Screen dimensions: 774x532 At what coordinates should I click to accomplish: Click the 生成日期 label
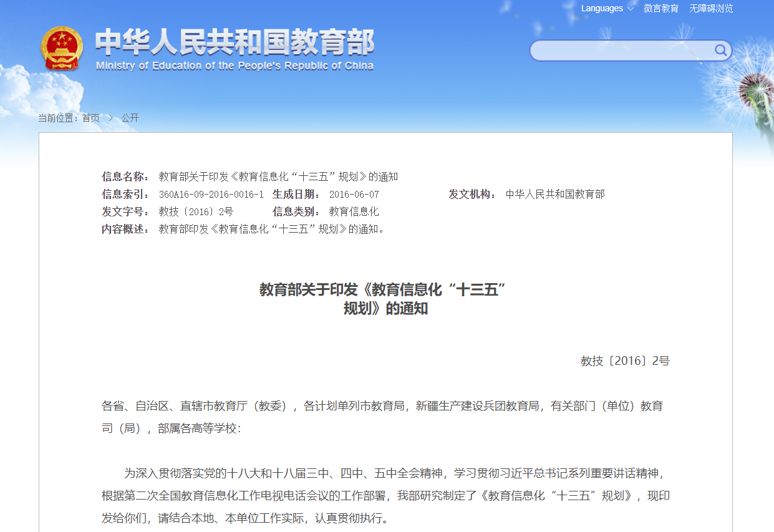pos(296,194)
